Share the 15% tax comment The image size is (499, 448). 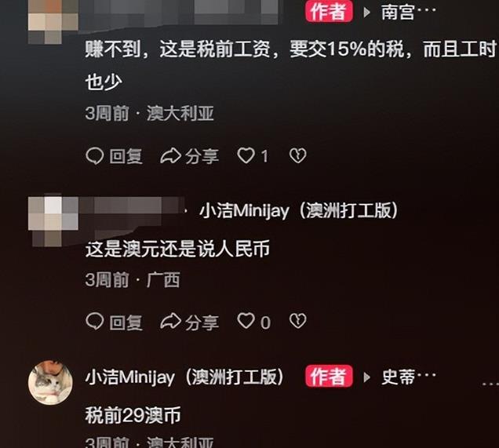[190, 156]
